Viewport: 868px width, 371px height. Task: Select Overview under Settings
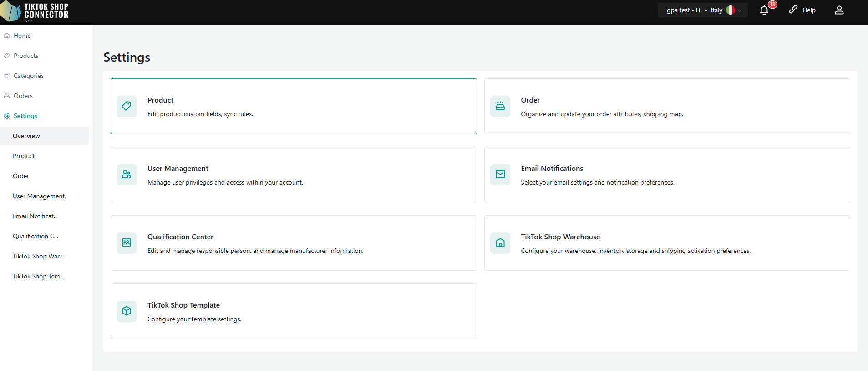44,136
